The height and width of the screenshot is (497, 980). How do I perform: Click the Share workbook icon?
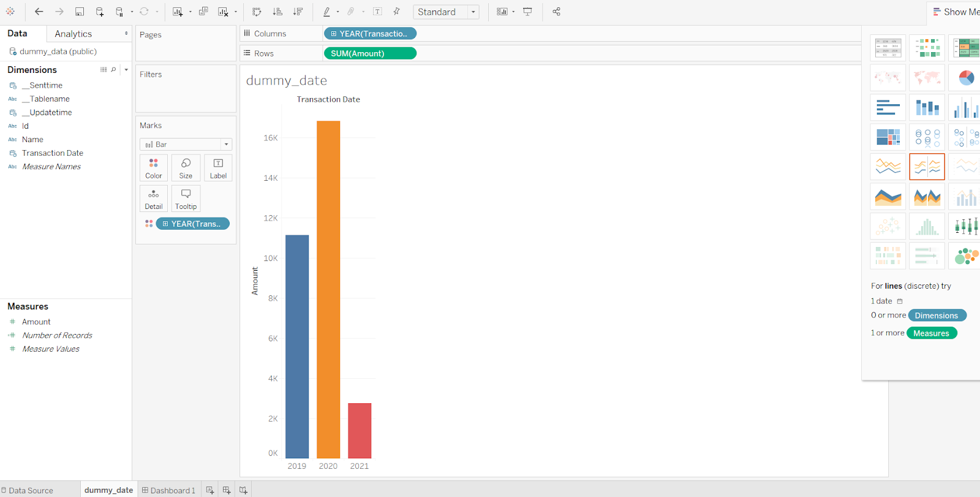(x=556, y=12)
